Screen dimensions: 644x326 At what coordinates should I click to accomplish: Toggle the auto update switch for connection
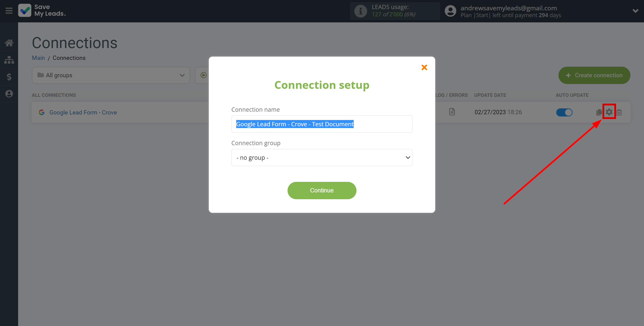pos(565,112)
